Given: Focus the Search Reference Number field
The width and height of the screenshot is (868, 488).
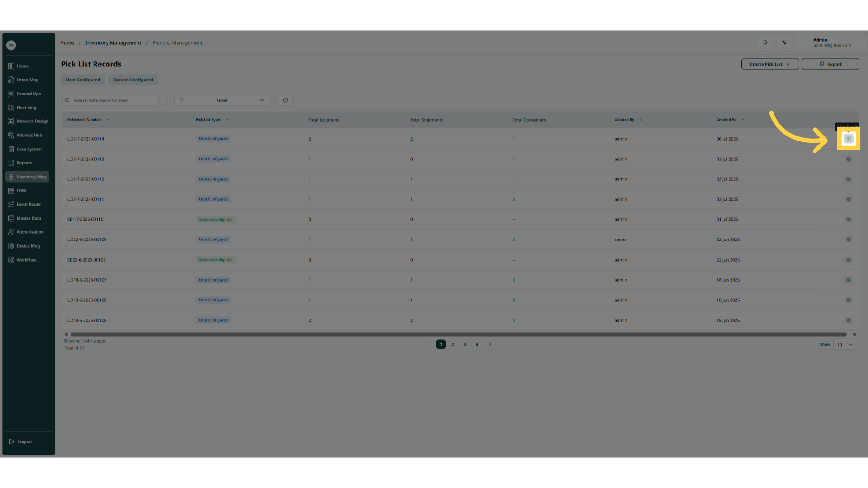Looking at the screenshot, I should click(x=110, y=100).
